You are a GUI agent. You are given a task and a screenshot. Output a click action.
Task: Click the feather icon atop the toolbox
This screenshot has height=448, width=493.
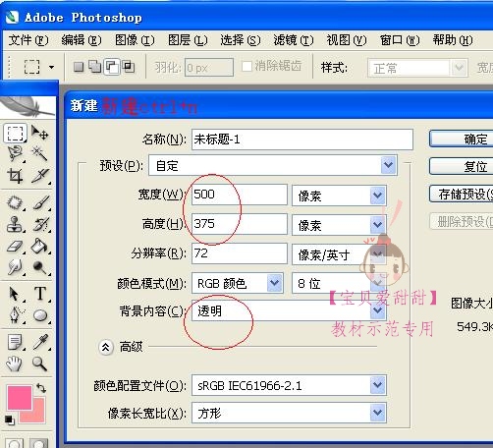point(27,106)
